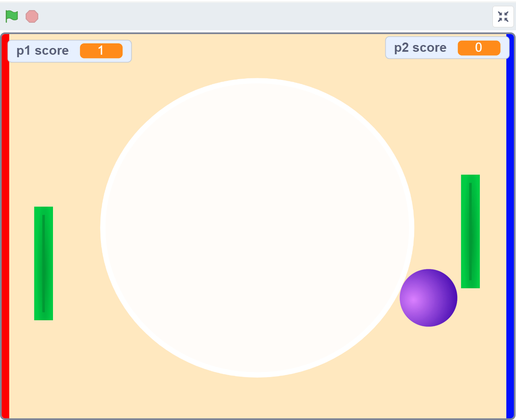Click the right green paddle
This screenshot has width=516, height=420.
click(470, 231)
